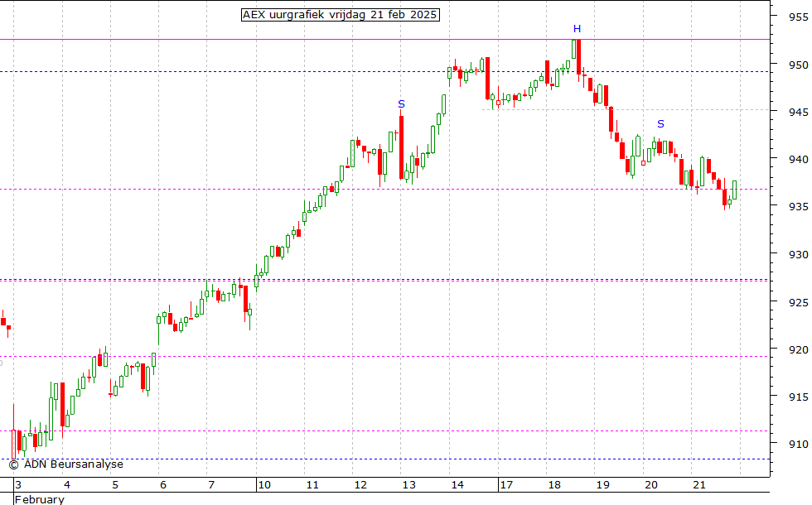
Task: Click date label '11' on the time axis
Action: tap(312, 485)
